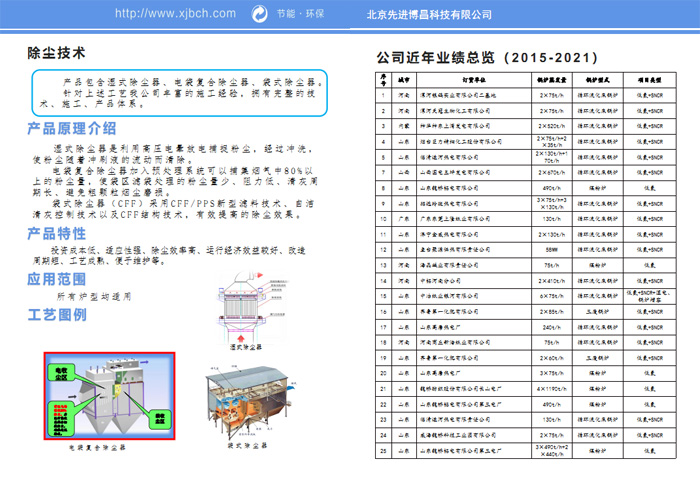Select the 除尘技术 section heading
700x504 pixels.
coord(56,52)
